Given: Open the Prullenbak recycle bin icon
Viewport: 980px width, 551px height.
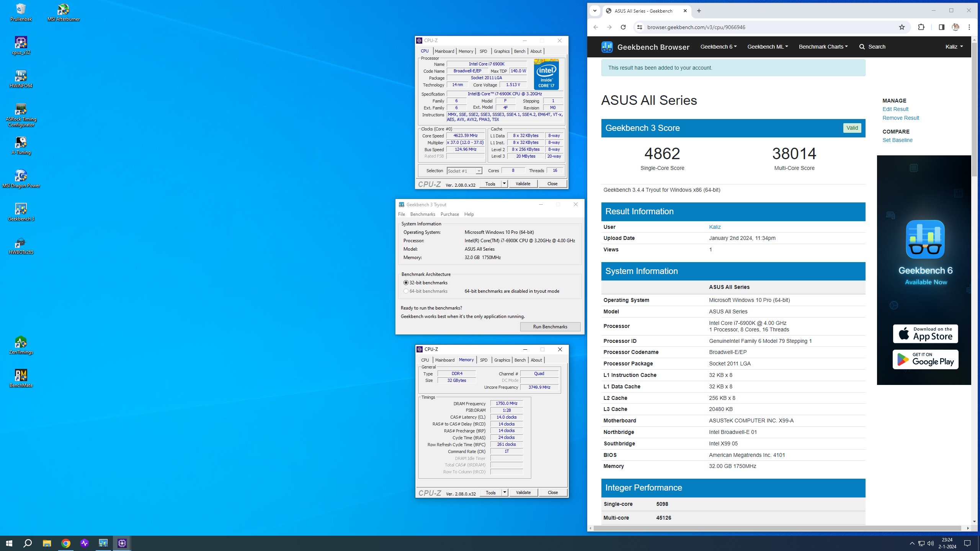Looking at the screenshot, I should tap(21, 12).
